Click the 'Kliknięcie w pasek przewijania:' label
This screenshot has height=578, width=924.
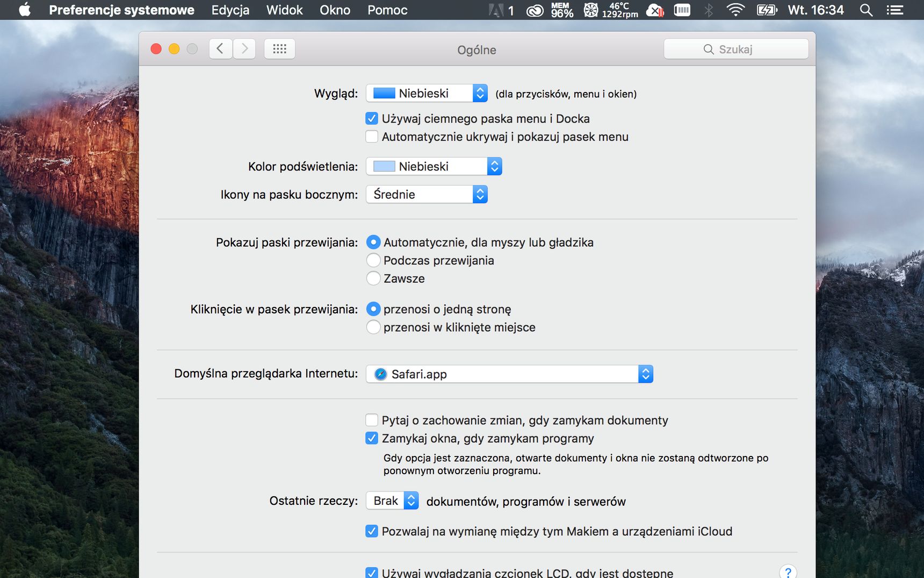tap(274, 309)
